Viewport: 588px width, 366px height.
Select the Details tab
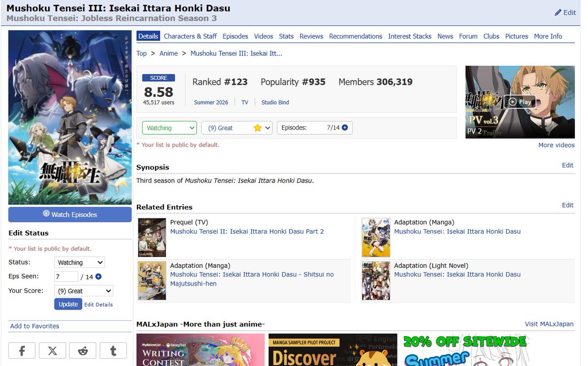[x=148, y=36]
